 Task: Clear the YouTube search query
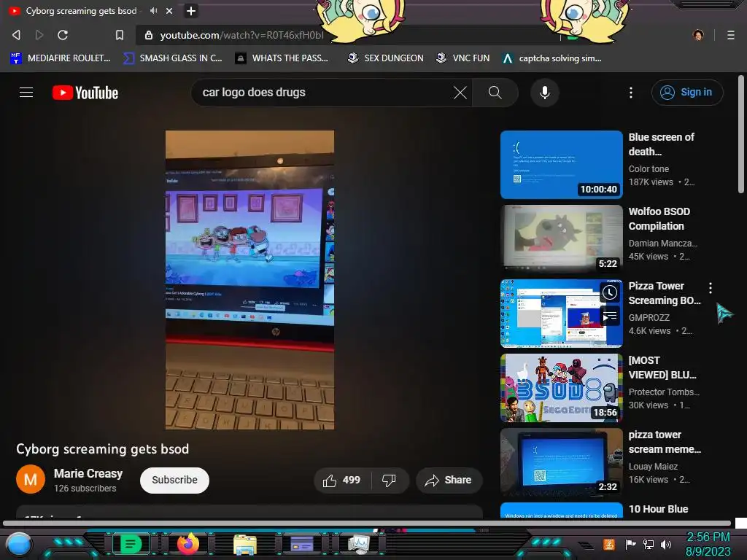coord(460,93)
